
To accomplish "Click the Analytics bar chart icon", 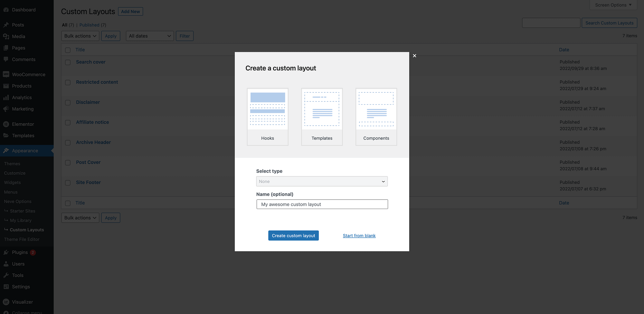I will click(x=6, y=97).
